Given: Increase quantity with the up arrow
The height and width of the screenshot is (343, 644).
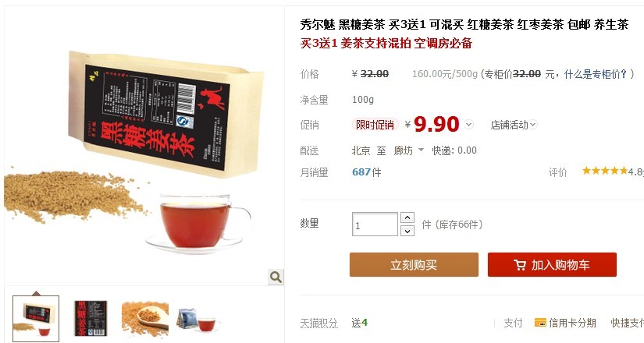Looking at the screenshot, I should click(x=407, y=217).
